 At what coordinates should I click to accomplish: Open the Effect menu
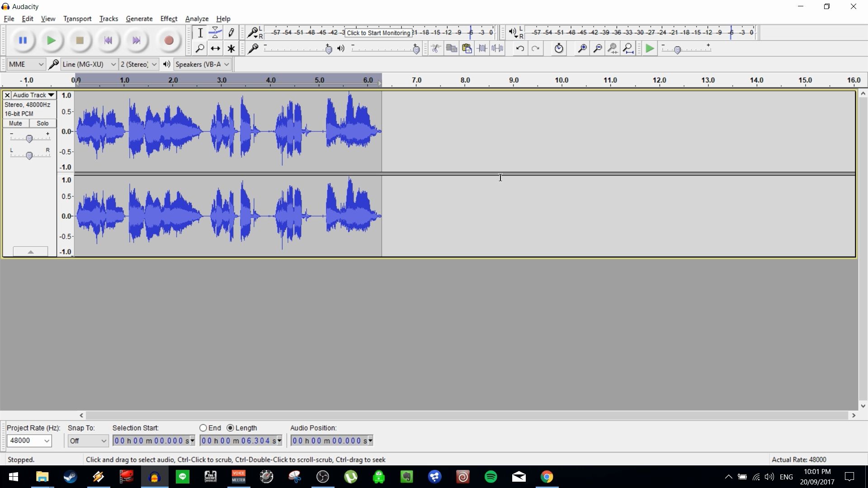point(168,19)
